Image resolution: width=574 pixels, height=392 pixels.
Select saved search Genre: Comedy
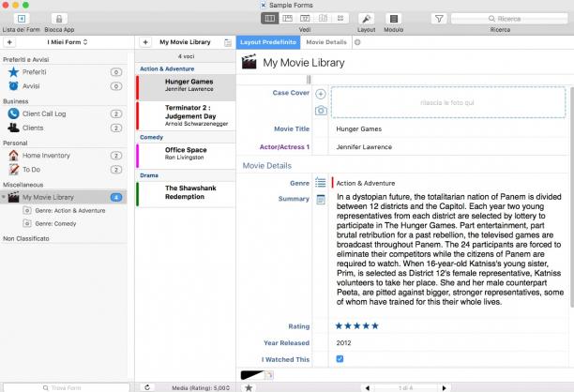(x=55, y=223)
